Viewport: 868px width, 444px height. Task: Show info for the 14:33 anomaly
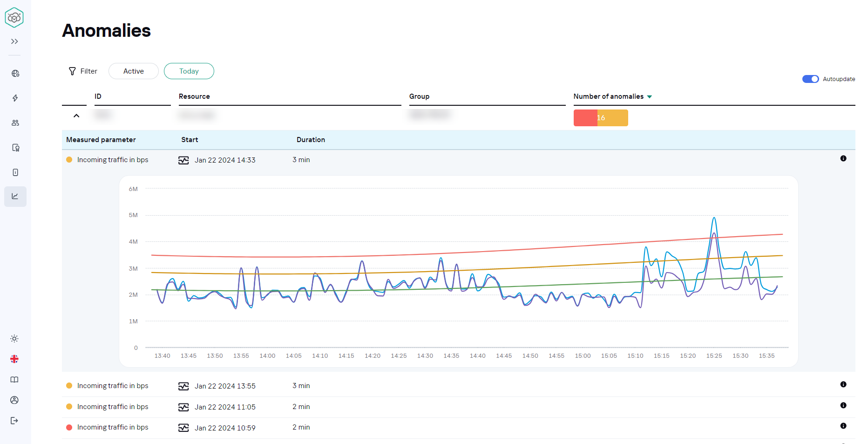coord(843,158)
